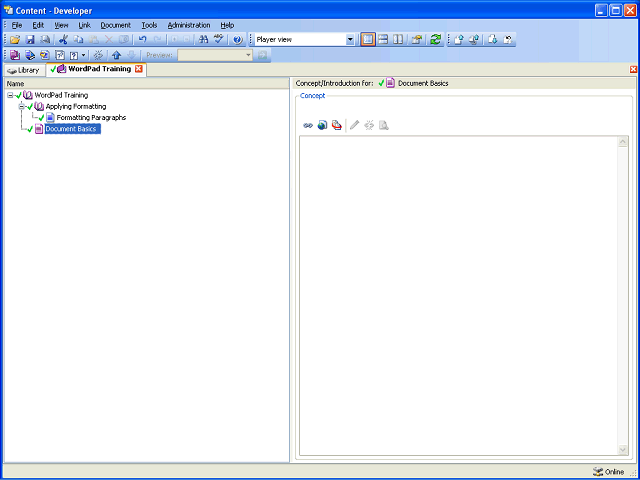The height and width of the screenshot is (480, 640).
Task: Click the blue Help question mark icon
Action: click(238, 40)
